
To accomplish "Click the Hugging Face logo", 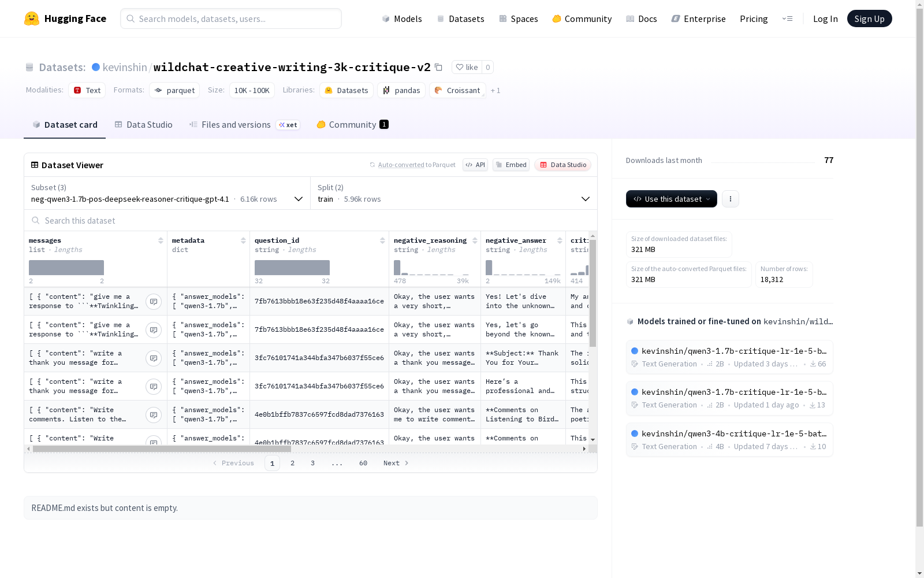I will (x=65, y=18).
